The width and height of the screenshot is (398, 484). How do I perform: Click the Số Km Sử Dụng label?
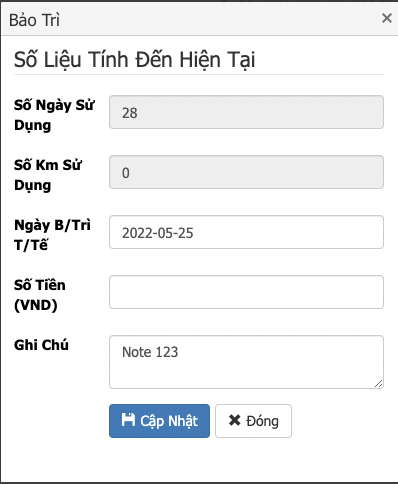click(48, 175)
